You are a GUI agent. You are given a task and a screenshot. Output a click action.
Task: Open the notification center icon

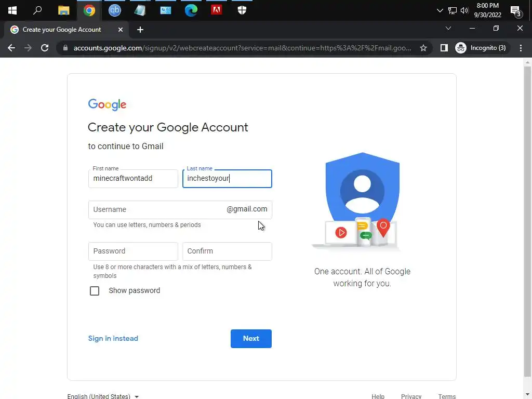click(x=516, y=11)
